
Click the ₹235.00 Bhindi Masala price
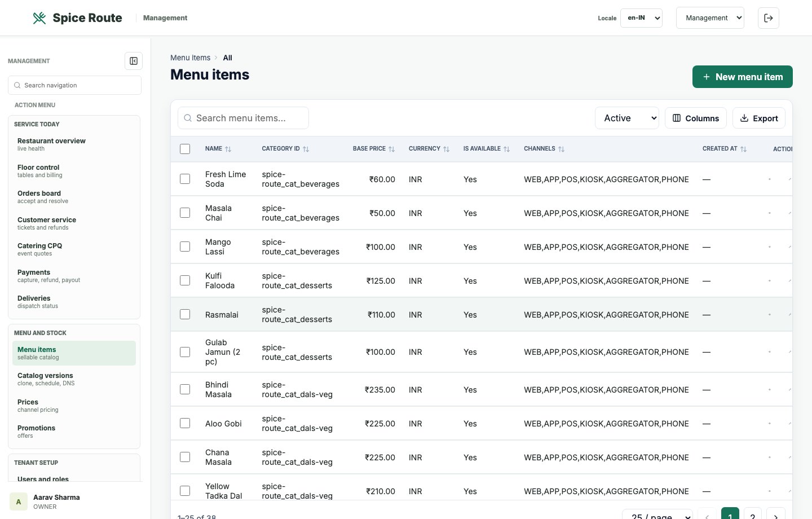coord(380,390)
